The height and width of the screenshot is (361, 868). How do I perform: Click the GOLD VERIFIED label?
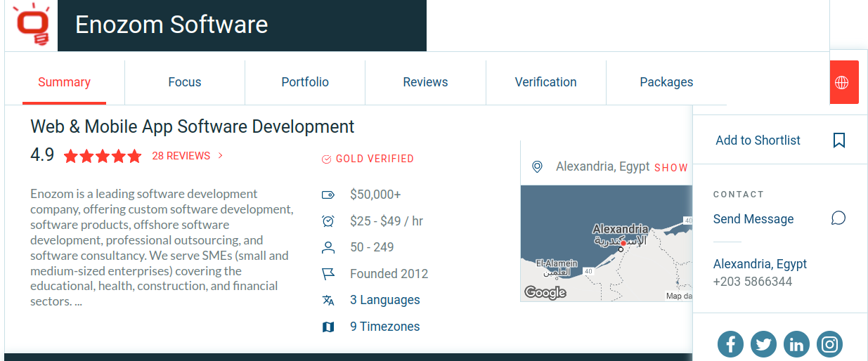tap(375, 159)
